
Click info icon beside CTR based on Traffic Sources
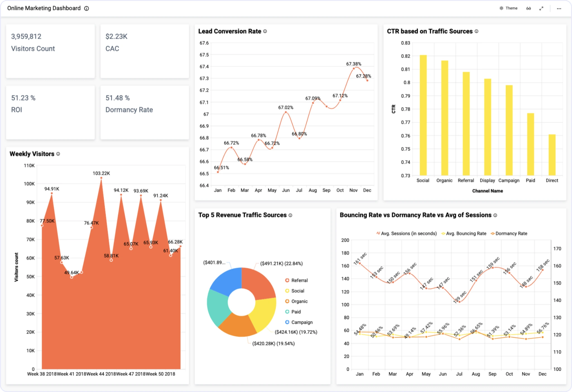(477, 31)
